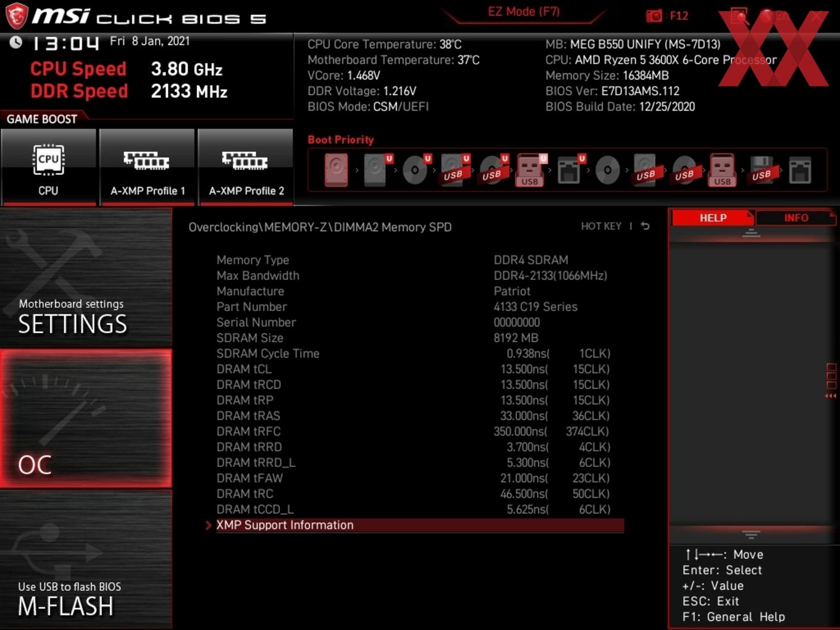
Task: Go back using the return arrow icon
Action: click(645, 226)
